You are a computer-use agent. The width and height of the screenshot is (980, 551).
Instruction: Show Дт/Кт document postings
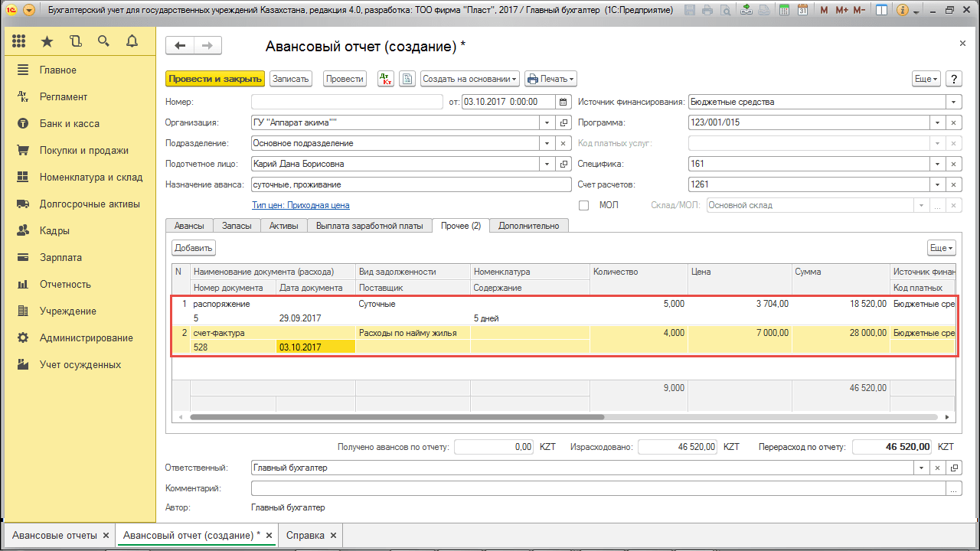386,79
